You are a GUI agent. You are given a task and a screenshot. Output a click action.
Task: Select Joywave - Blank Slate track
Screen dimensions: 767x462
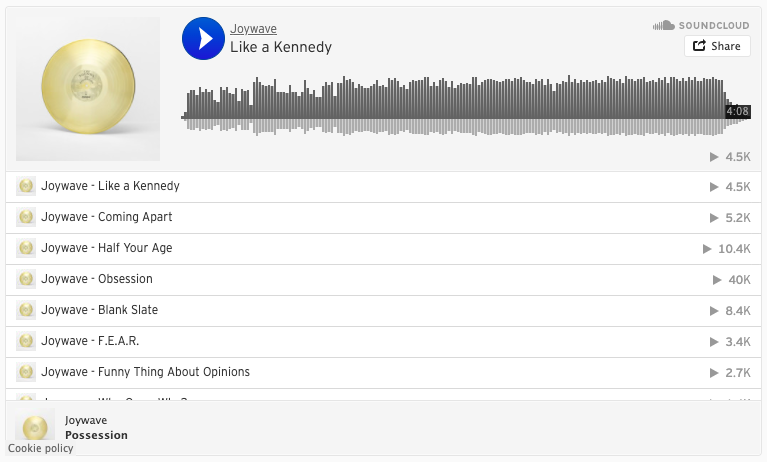(99, 310)
